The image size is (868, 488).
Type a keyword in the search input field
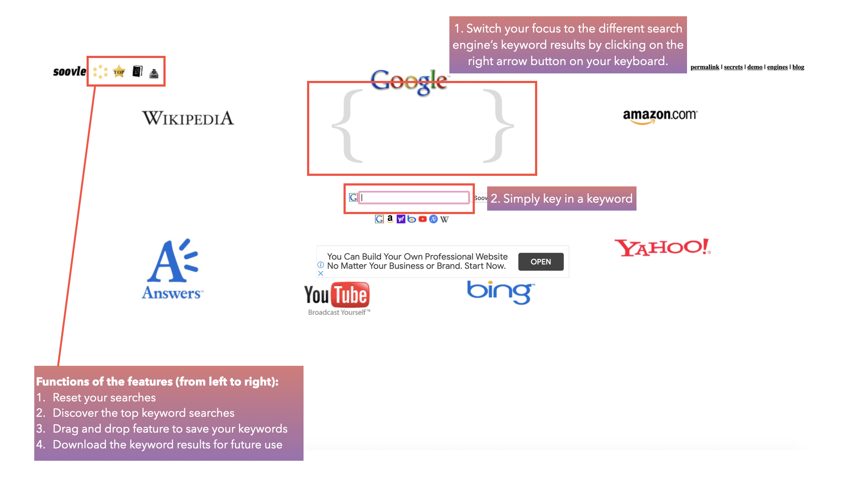(x=414, y=197)
